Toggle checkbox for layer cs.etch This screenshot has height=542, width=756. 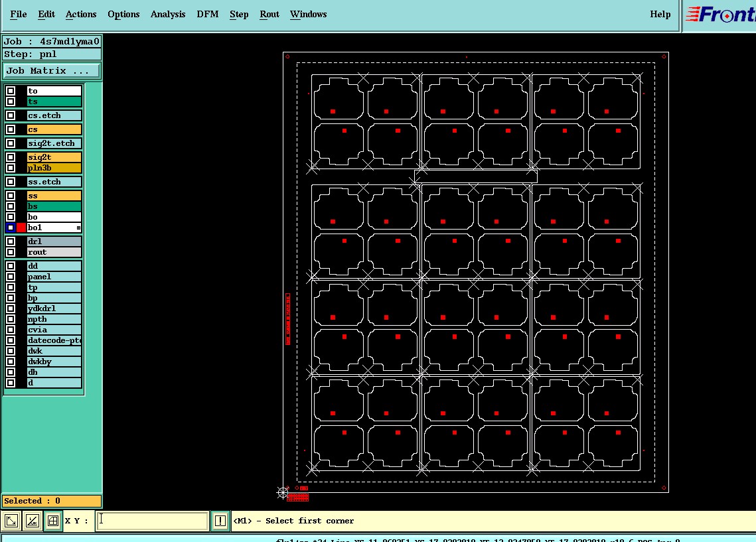(11, 115)
